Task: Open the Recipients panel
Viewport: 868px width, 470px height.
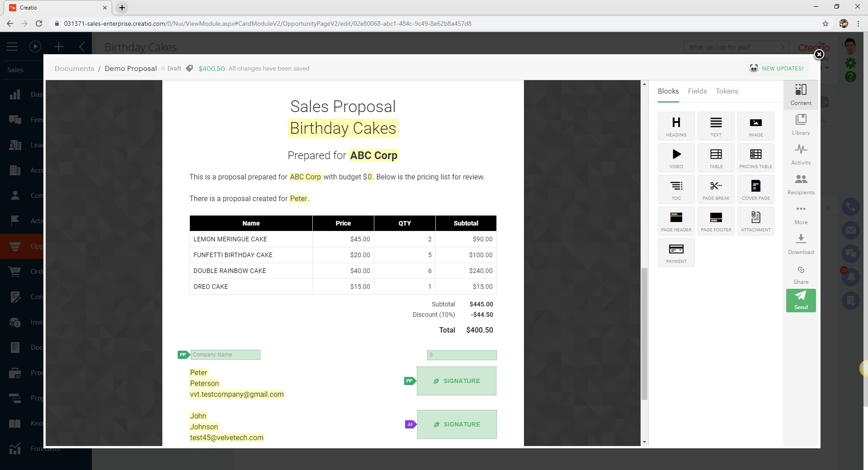Action: pyautogui.click(x=801, y=184)
